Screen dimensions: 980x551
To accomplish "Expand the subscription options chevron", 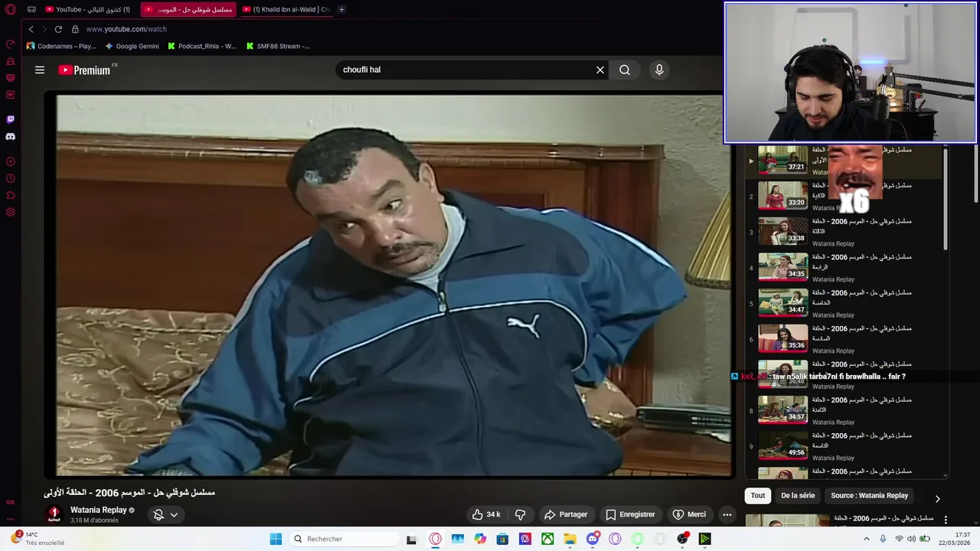I will coord(175,514).
